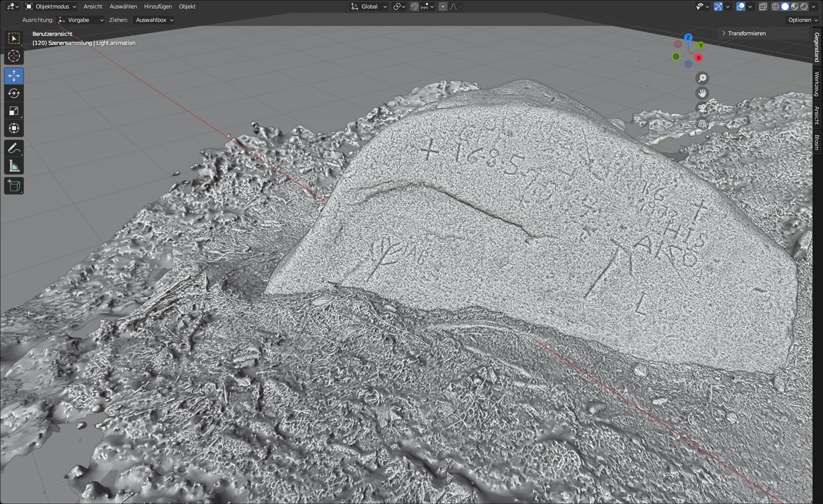Select the Annotate pencil tool
The image size is (823, 504).
(x=14, y=149)
